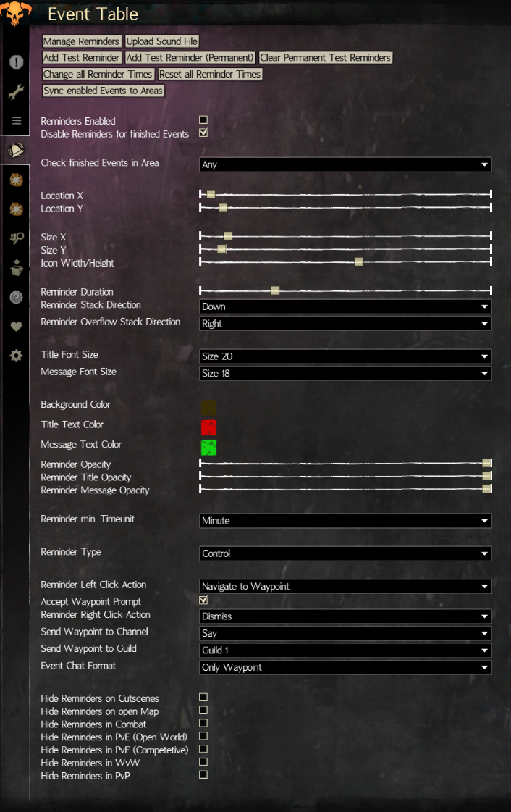Click the Reminder Opacity slider handle
The height and width of the screenshot is (812, 511).
(x=486, y=463)
